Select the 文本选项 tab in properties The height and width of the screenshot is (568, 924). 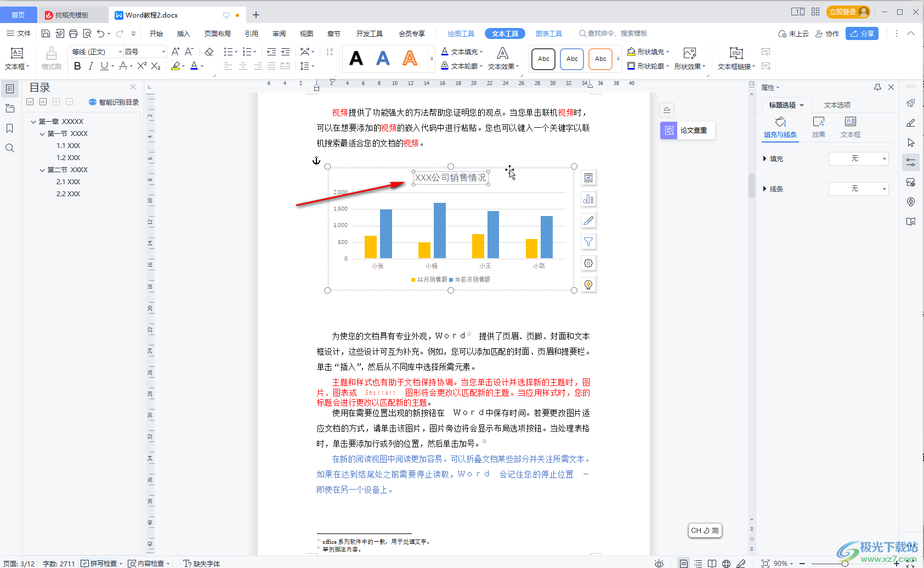(837, 105)
